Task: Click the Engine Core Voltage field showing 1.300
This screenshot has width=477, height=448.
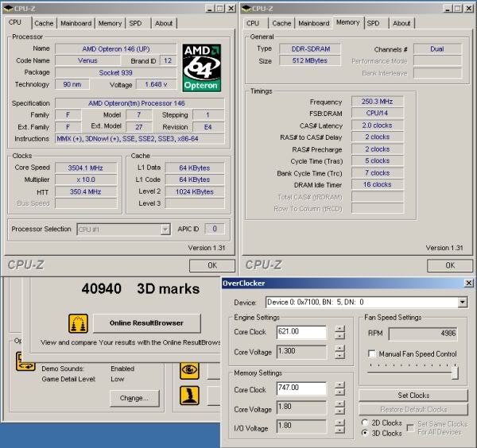Action: 301,351
